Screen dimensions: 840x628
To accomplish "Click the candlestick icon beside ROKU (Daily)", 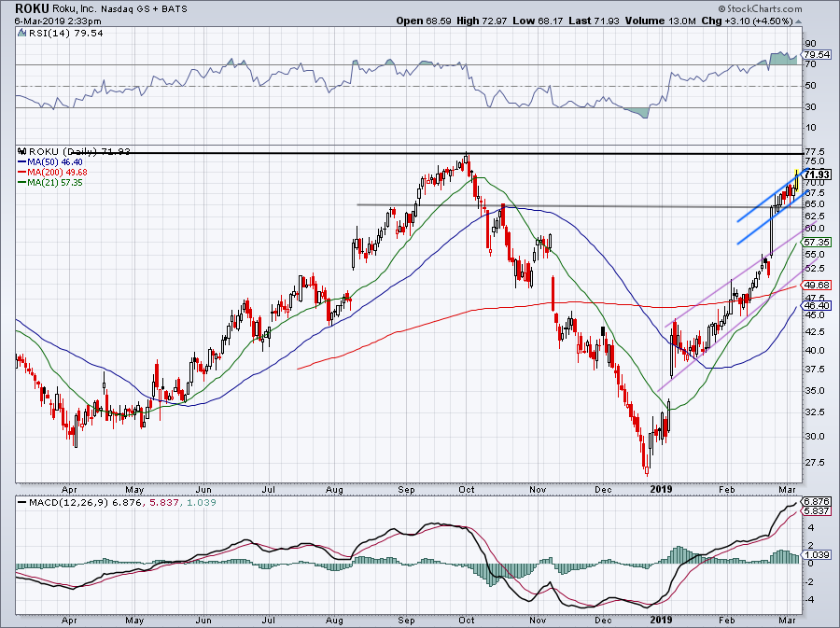I will [x=22, y=151].
